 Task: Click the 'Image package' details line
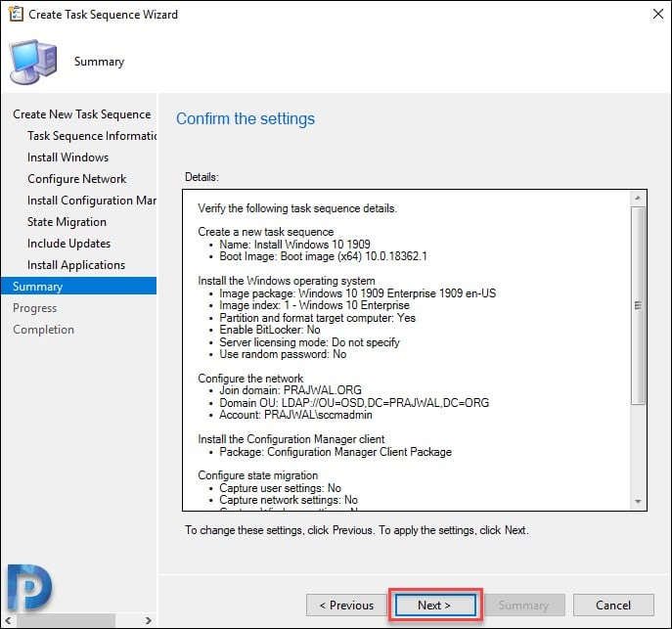[357, 293]
